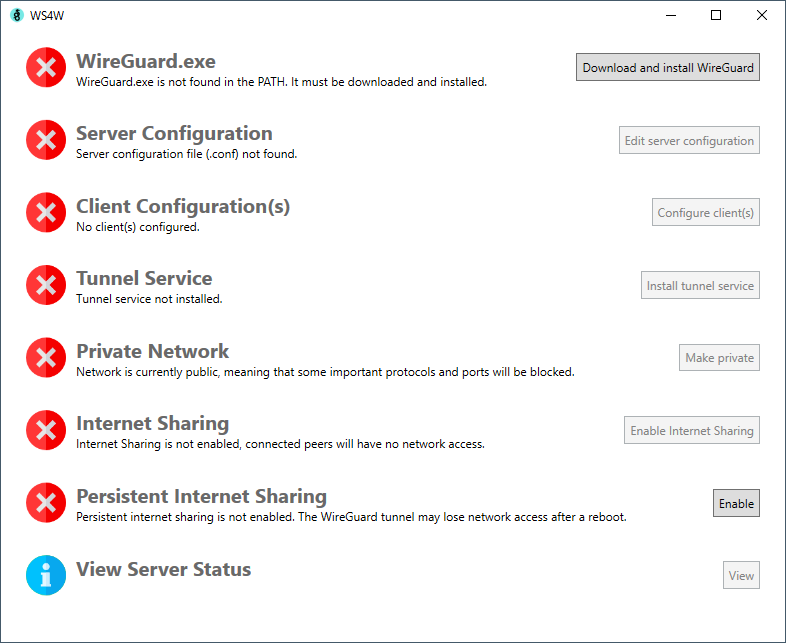Screen dimensions: 786x643
Task: Select the Client Configuration(s) heading
Action: click(183, 206)
